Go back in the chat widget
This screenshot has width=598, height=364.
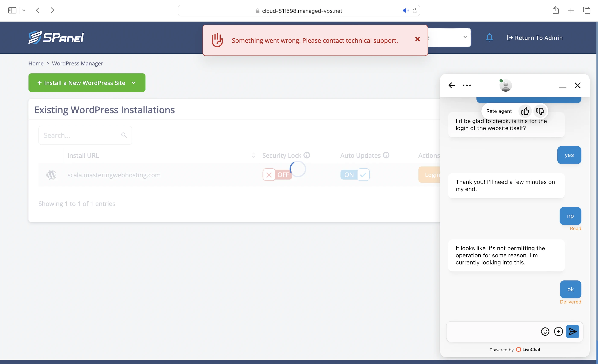[x=451, y=85]
